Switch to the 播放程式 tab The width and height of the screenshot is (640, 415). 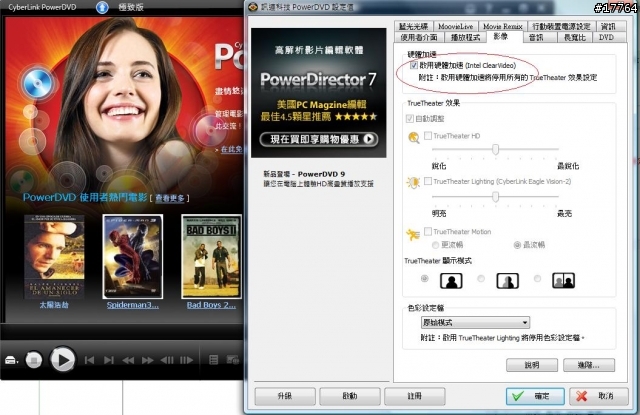pyautogui.click(x=465, y=37)
